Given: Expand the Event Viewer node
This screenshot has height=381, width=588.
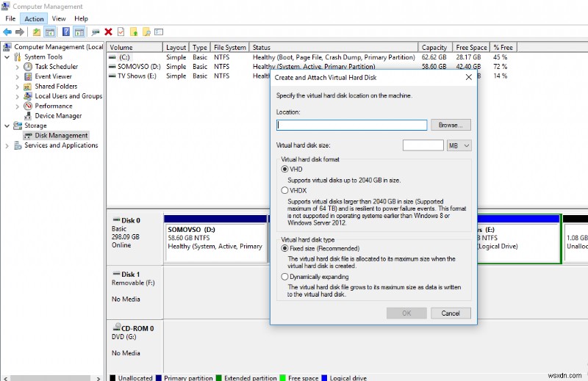Looking at the screenshot, I should coord(17,77).
